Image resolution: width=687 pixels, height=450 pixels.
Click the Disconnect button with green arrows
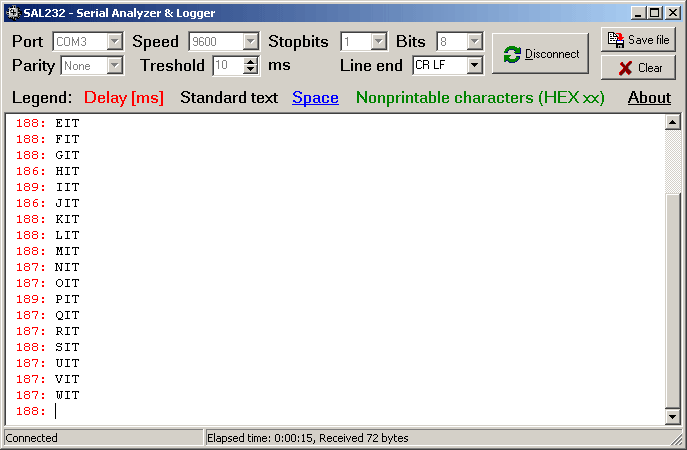(541, 54)
